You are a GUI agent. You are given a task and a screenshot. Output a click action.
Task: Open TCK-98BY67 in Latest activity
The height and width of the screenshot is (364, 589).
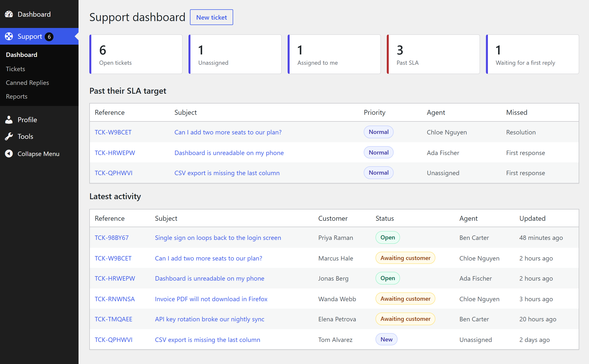point(112,238)
